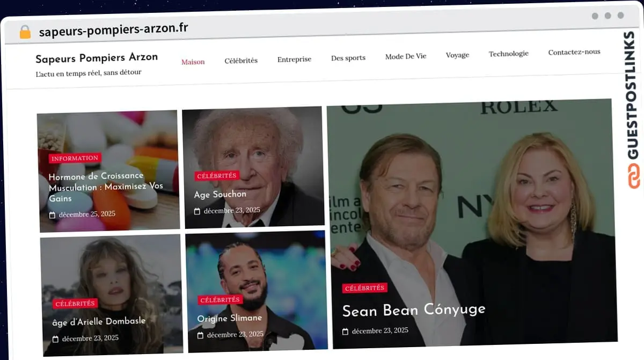Select the calendar icon beside Age Souchon's date
The image size is (644, 360).
pos(196,210)
